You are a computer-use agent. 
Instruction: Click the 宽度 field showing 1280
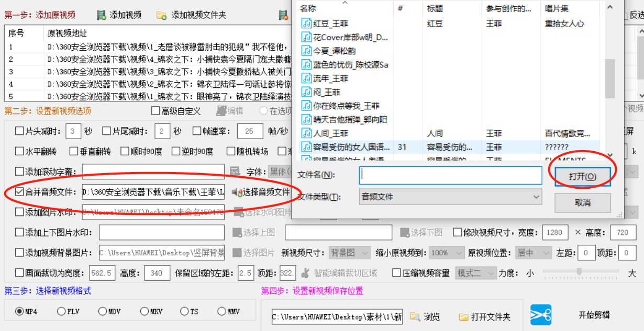[556, 232]
